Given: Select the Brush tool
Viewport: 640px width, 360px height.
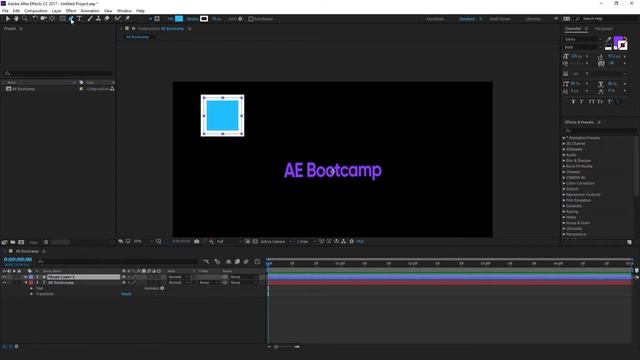Looking at the screenshot, I should pyautogui.click(x=90, y=19).
